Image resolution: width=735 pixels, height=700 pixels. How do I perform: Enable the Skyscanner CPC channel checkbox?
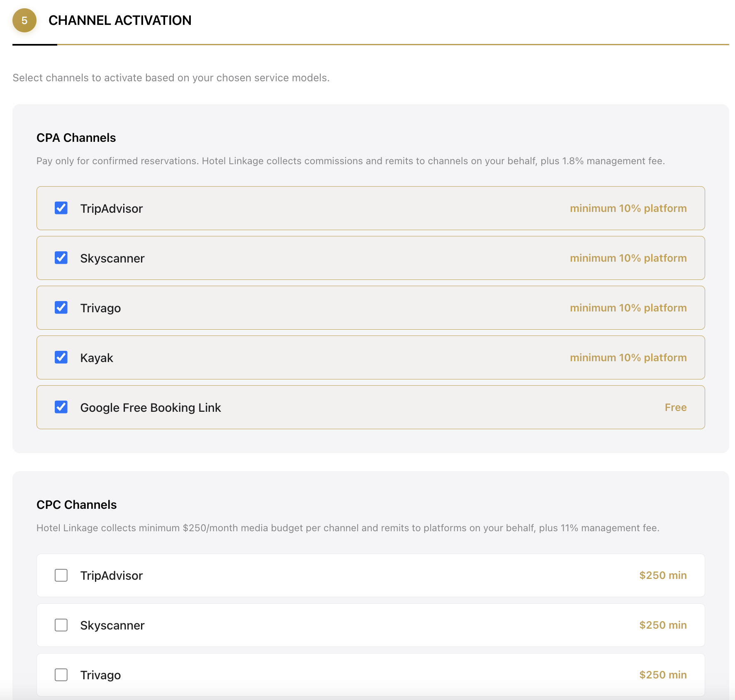(61, 625)
